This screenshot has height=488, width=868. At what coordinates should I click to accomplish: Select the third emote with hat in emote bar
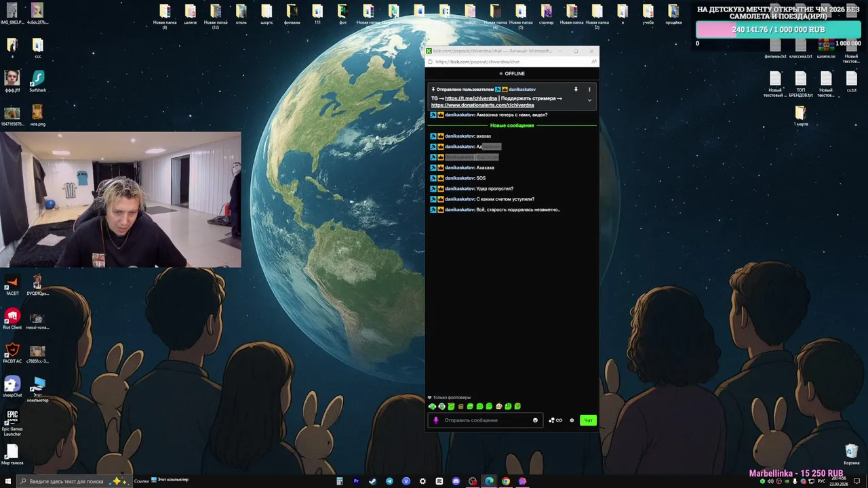451,407
